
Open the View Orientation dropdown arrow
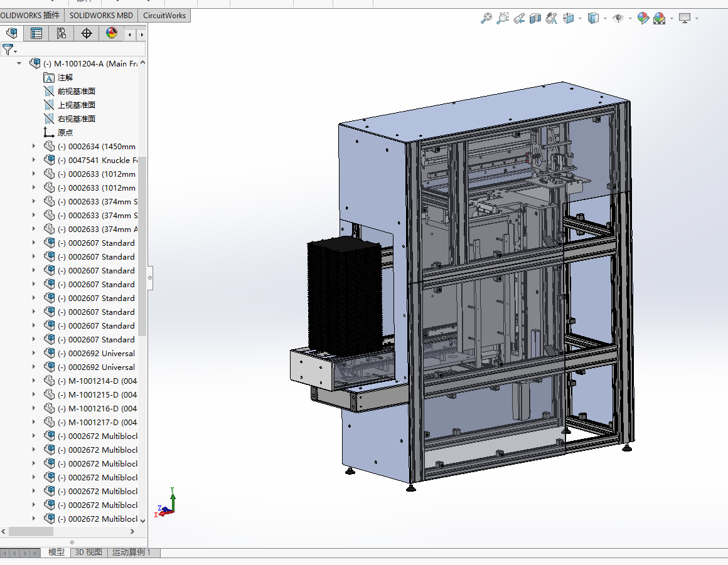(x=580, y=19)
